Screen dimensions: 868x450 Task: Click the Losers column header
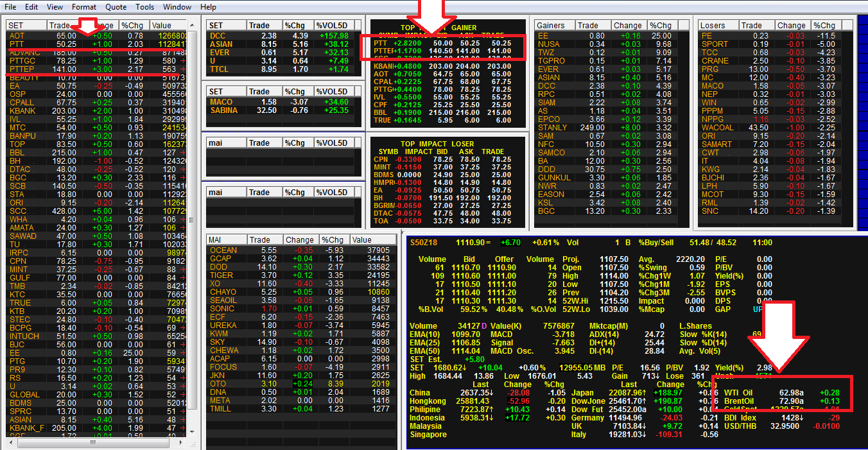coord(718,25)
